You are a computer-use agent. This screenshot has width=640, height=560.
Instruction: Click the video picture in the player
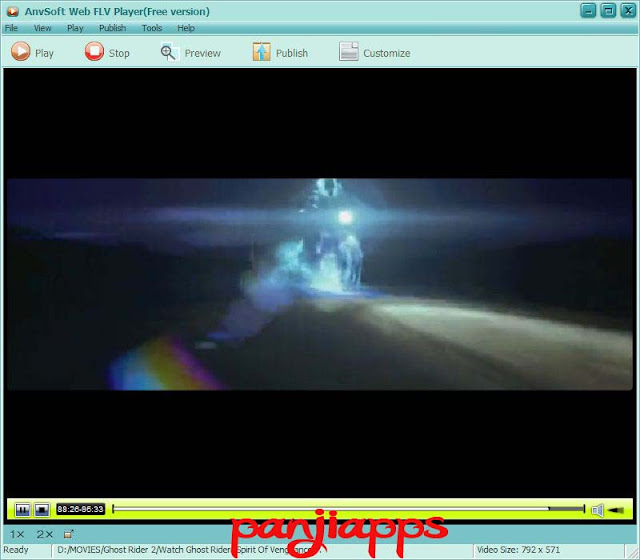pos(320,284)
